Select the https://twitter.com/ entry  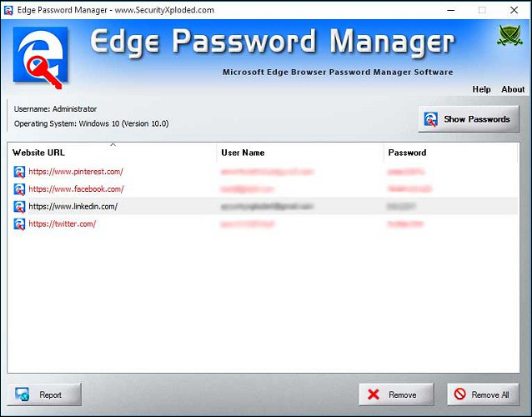[x=62, y=224]
